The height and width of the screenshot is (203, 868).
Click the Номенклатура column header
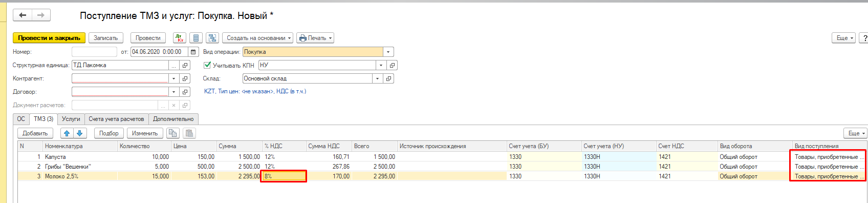tap(80, 146)
